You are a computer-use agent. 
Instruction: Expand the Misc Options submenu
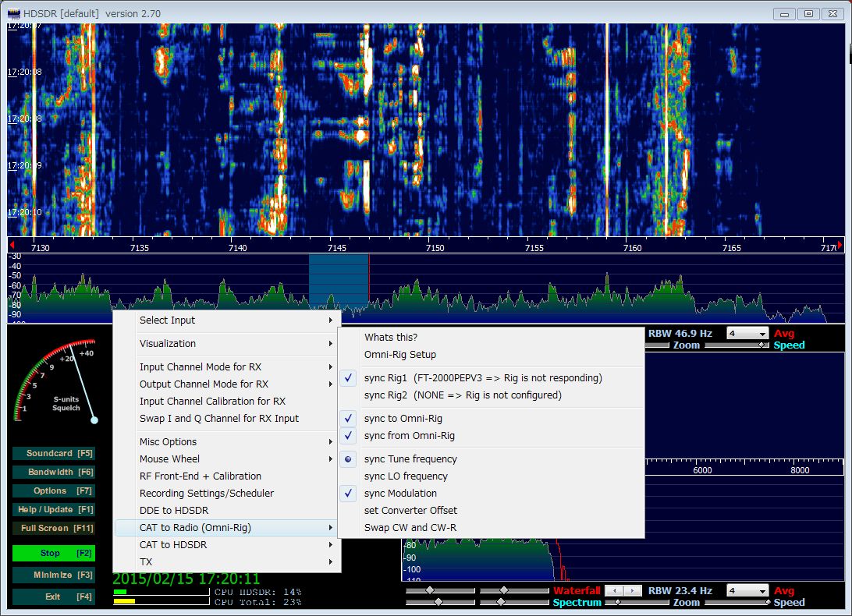226,441
